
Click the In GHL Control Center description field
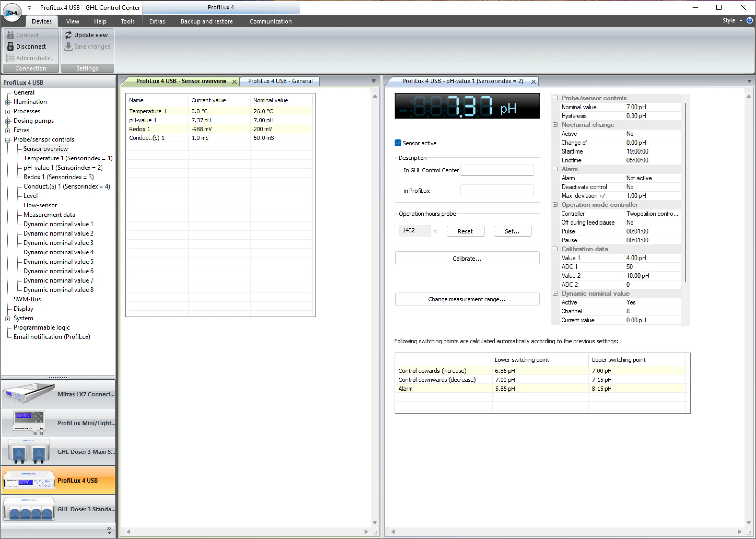497,170
